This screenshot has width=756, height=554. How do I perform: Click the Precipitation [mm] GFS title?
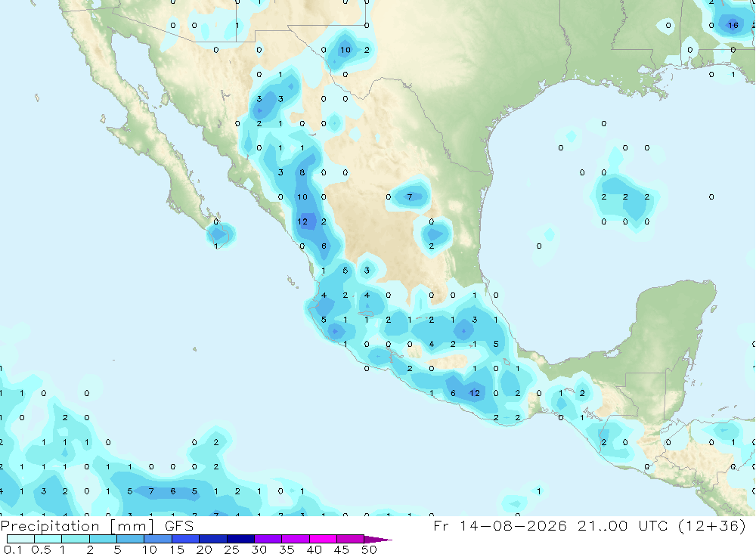[97, 525]
